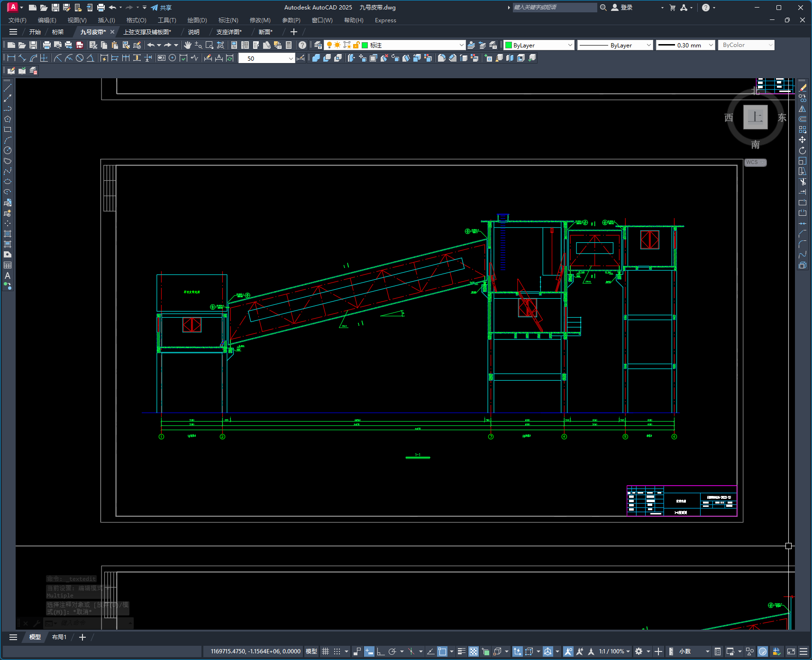Click the Angular dimension tool

coord(90,58)
